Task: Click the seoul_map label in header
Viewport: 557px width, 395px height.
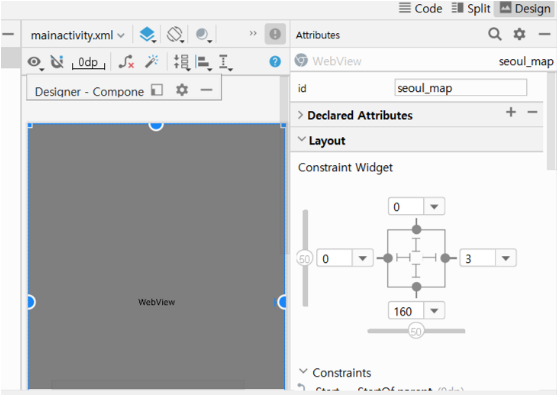Action: pyautogui.click(x=526, y=61)
